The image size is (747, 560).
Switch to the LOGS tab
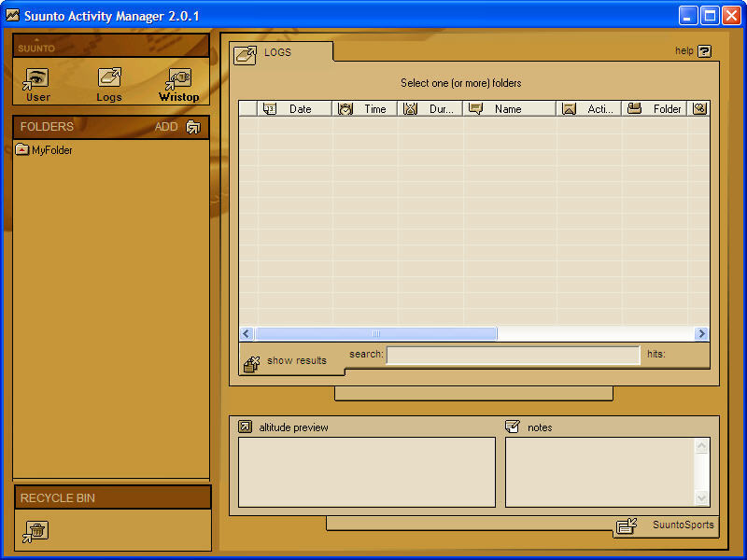(x=277, y=52)
